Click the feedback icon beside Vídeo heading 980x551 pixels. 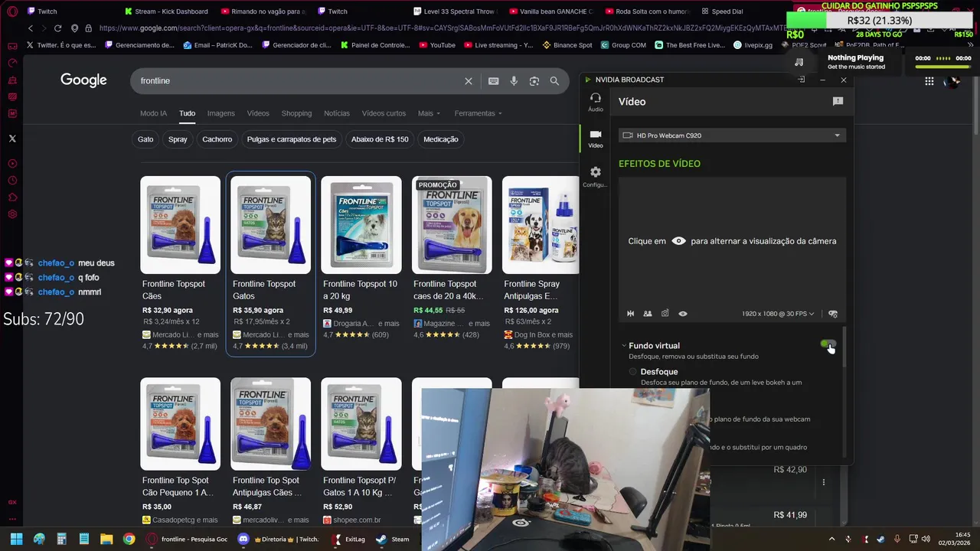pos(838,101)
